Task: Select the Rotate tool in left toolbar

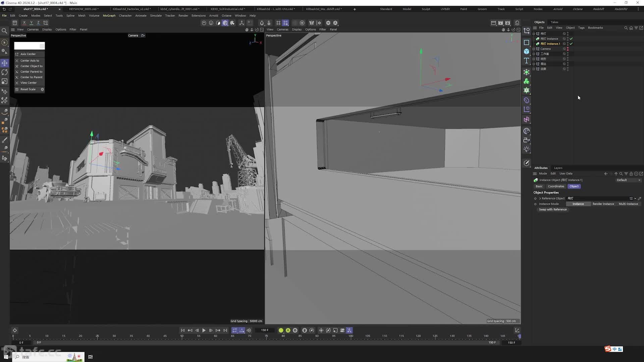Action: coord(5,72)
